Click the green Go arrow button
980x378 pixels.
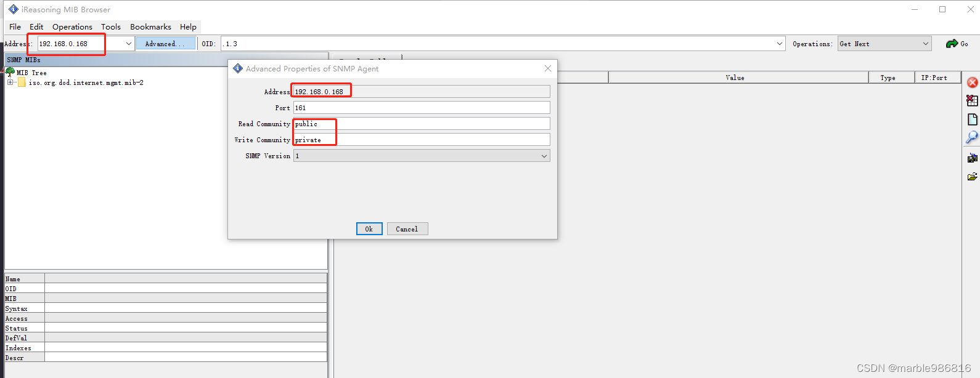tap(957, 44)
